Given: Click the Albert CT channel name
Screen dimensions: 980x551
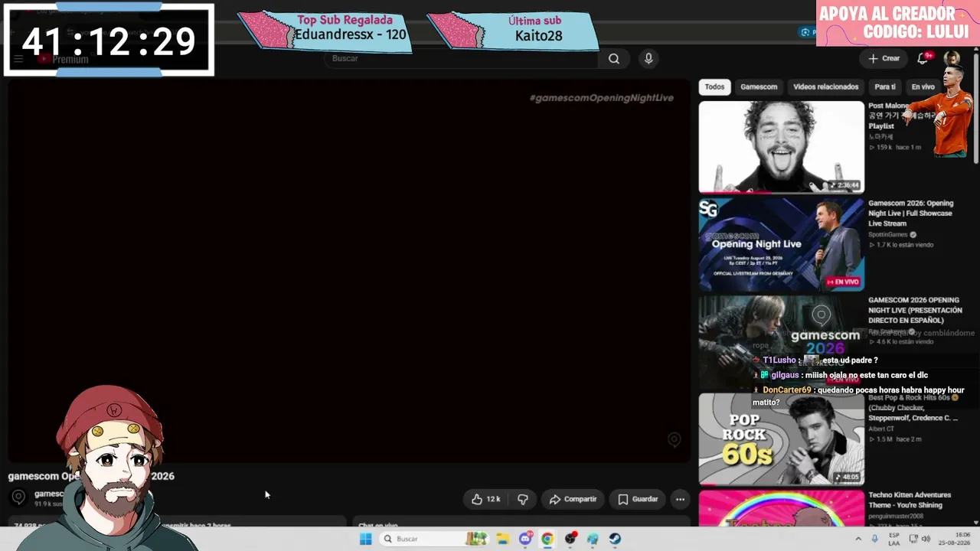Looking at the screenshot, I should pos(881,429).
